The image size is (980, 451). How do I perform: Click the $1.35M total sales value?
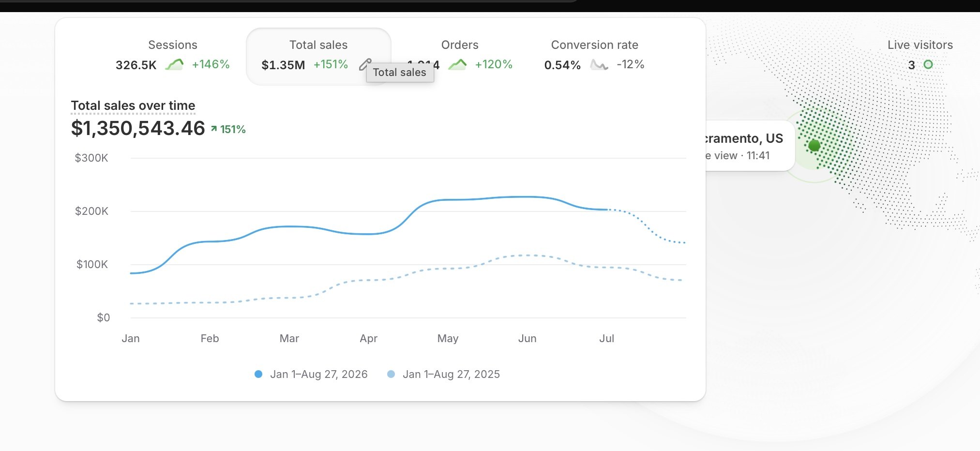(283, 65)
